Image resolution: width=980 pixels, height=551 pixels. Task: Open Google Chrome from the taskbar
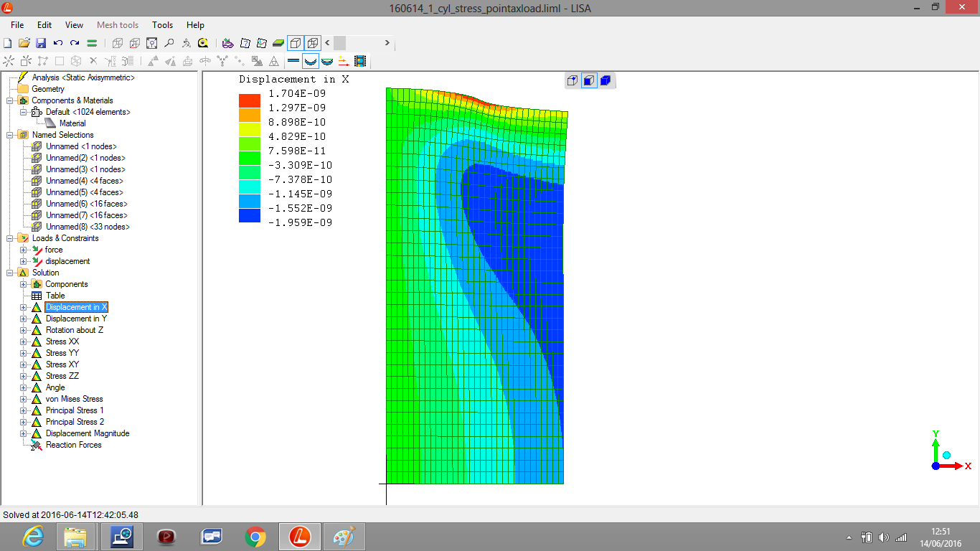pyautogui.click(x=255, y=536)
